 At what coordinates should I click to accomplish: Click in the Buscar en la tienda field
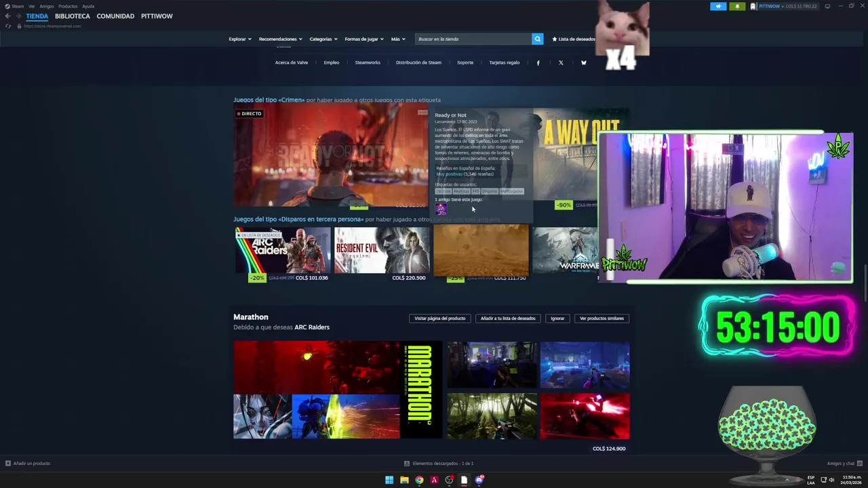point(473,39)
